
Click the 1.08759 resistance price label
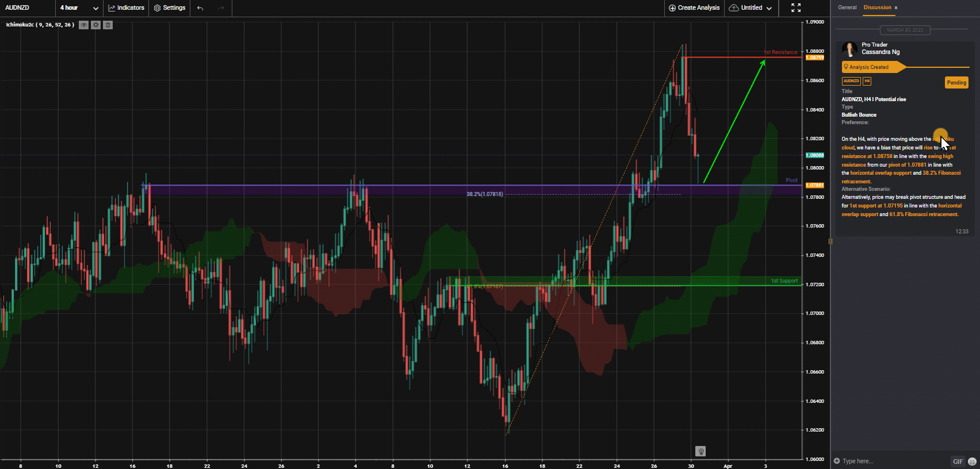pos(815,57)
